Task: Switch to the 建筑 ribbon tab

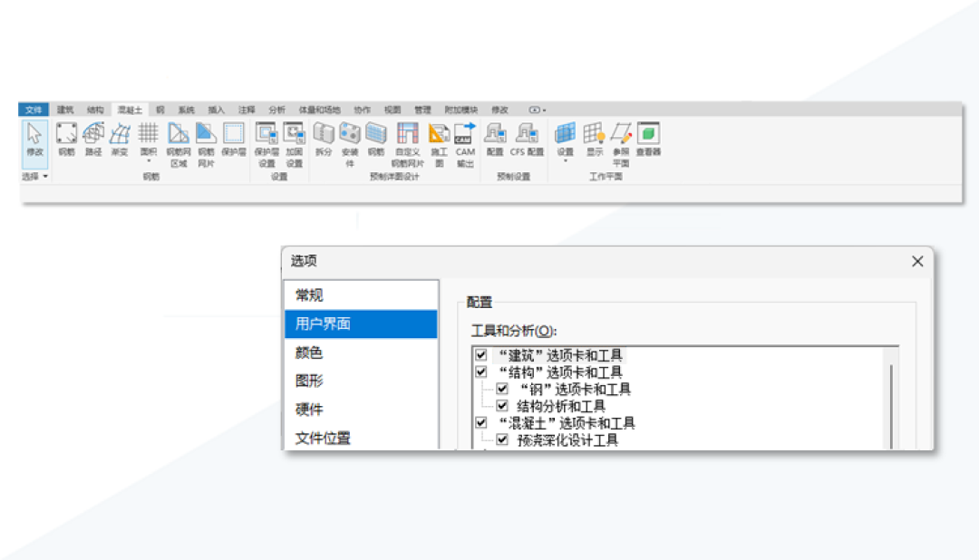Action: pos(65,110)
